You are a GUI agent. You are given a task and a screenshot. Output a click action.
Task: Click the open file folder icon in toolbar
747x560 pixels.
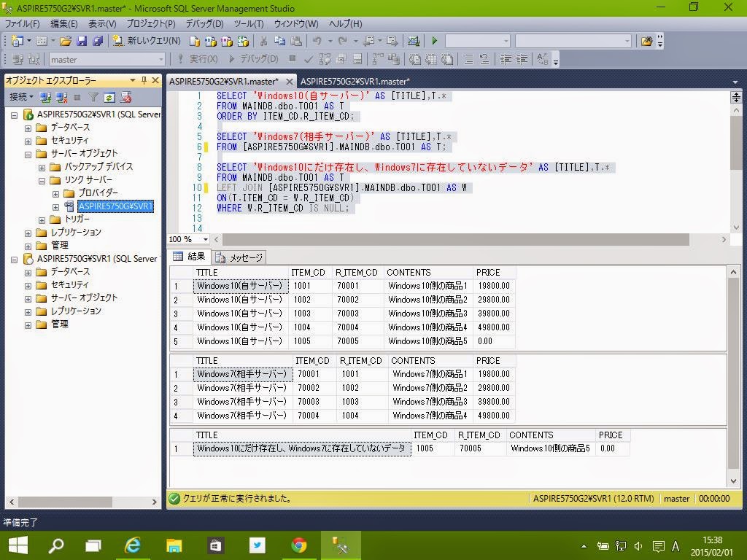(x=66, y=41)
